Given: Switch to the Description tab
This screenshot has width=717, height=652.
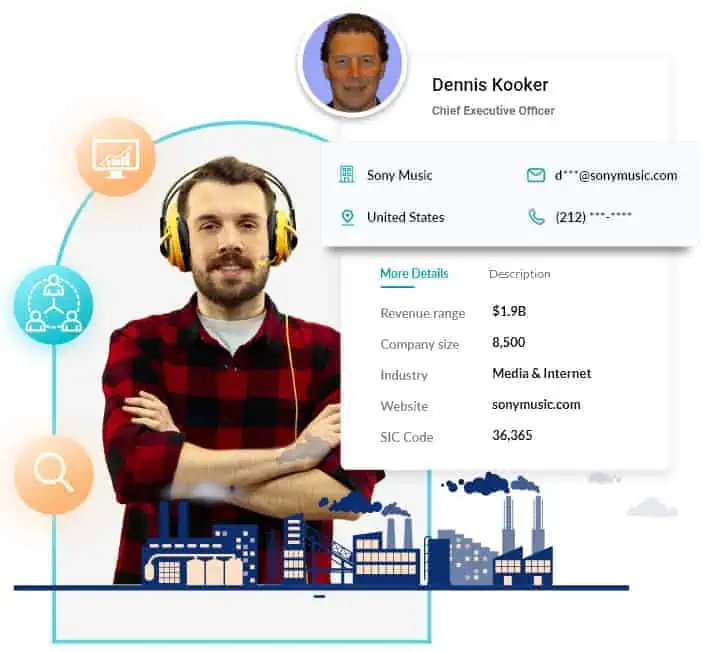Looking at the screenshot, I should (519, 274).
